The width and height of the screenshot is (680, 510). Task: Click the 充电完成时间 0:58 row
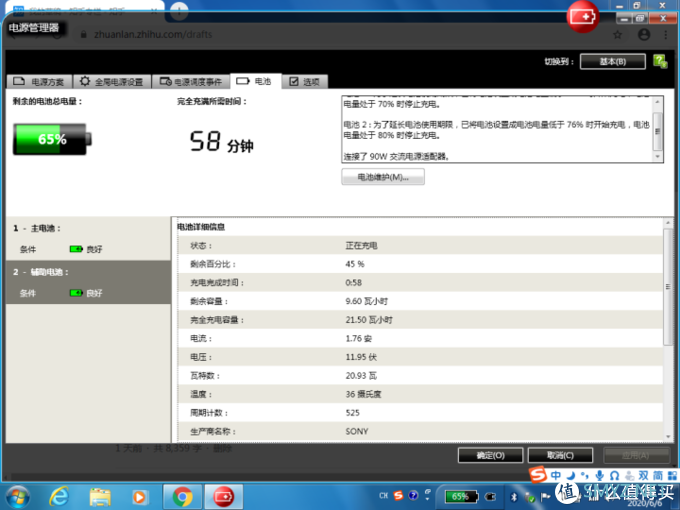[420, 283]
